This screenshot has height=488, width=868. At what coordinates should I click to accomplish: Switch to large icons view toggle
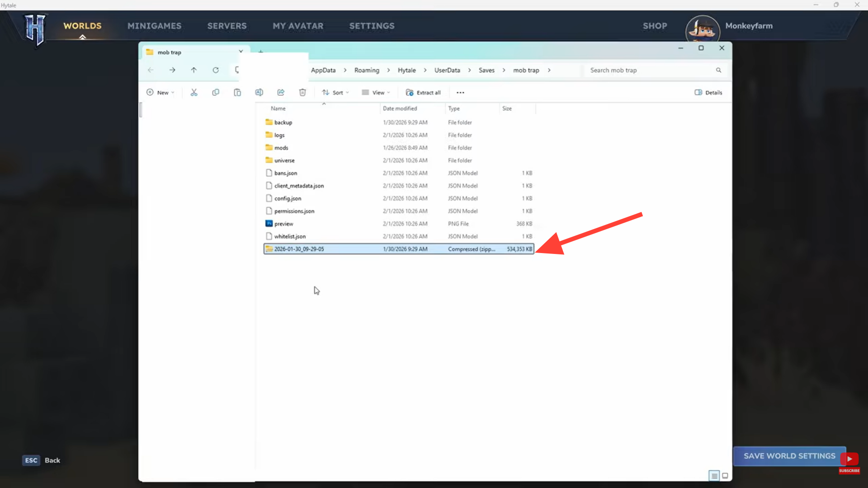click(725, 476)
